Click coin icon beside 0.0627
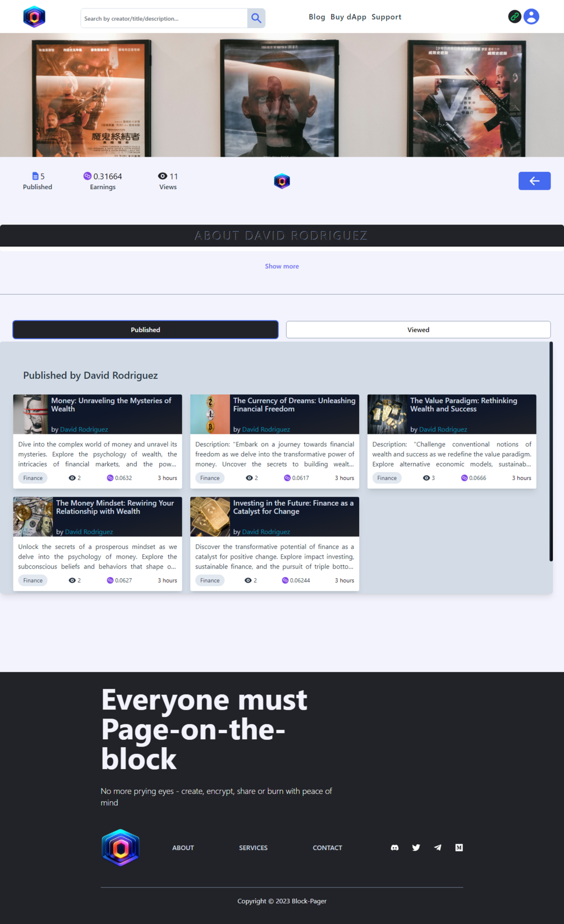The image size is (564, 924). point(110,580)
